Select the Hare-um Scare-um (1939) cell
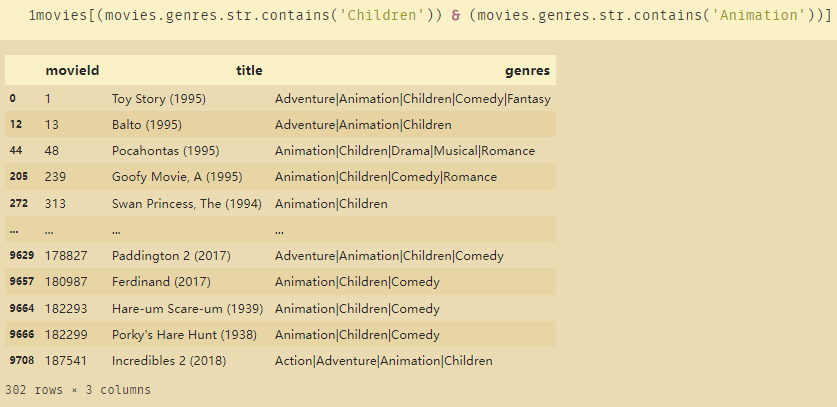The image size is (837, 407). coord(187,309)
